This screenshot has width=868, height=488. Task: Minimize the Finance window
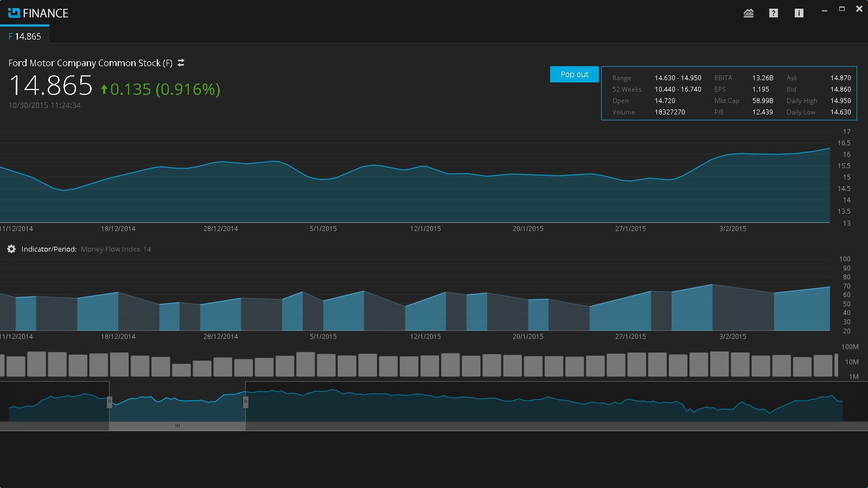[825, 10]
